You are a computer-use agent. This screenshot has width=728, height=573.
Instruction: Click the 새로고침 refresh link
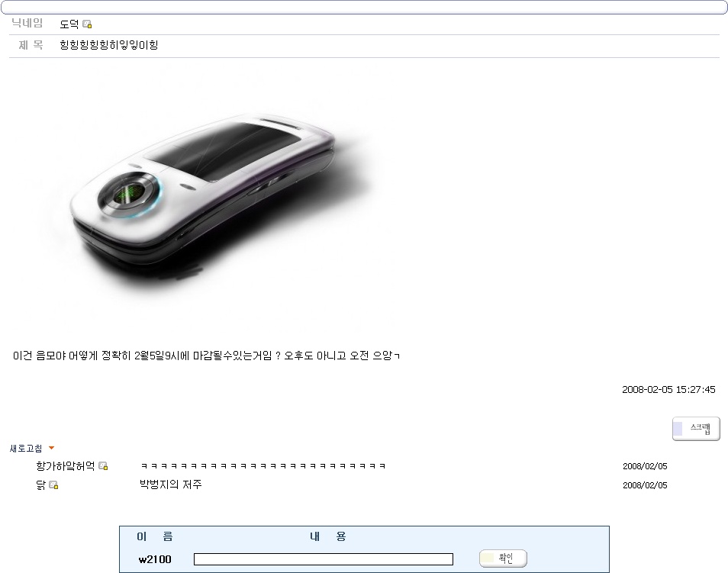tap(26, 449)
